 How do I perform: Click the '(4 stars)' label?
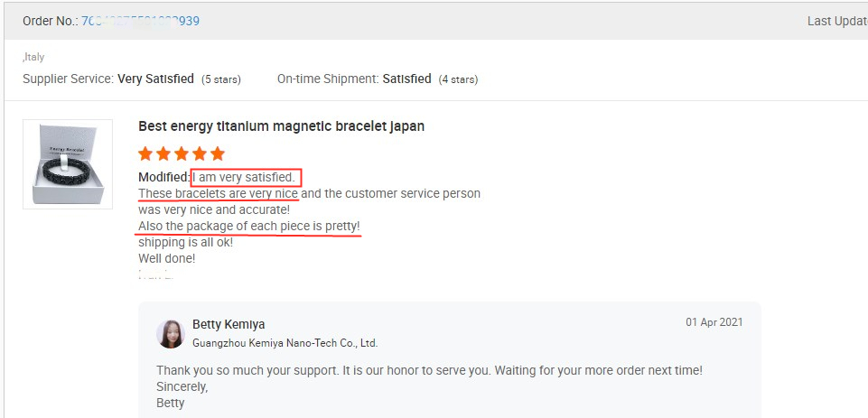coord(458,79)
